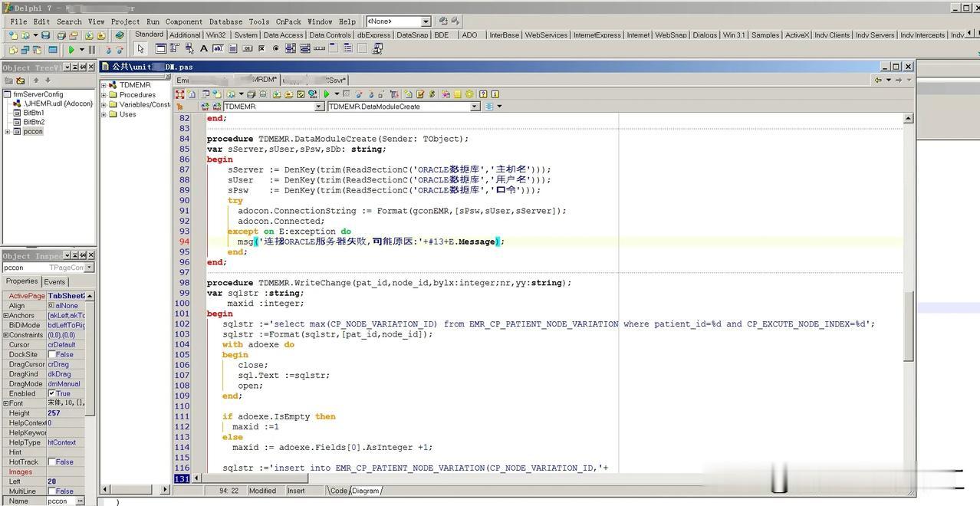
Task: Click the delete icon in Object TreeView toolbar
Action: pos(21,80)
